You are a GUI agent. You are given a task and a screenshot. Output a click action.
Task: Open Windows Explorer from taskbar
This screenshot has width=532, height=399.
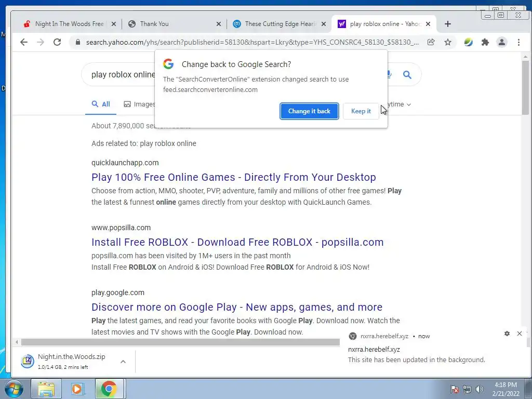[x=46, y=389]
